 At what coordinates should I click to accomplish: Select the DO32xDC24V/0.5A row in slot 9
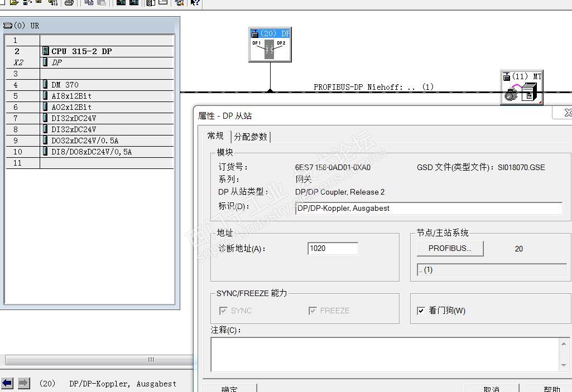pos(89,141)
